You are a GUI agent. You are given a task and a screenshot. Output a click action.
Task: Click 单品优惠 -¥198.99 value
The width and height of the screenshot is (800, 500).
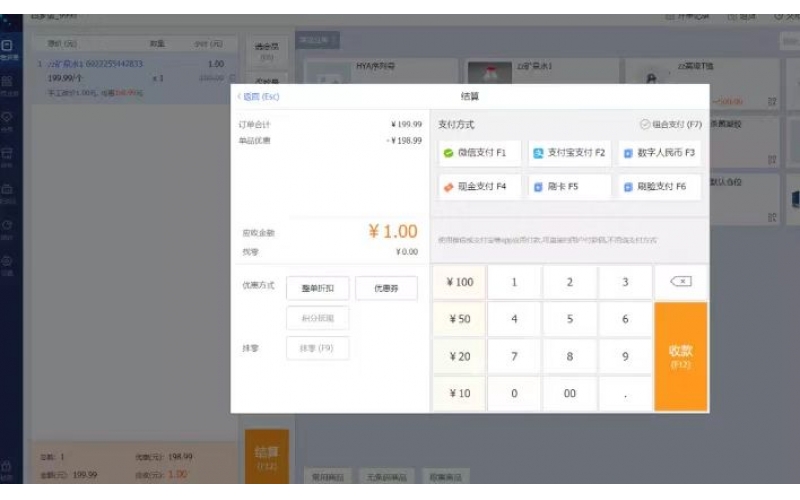coord(404,140)
